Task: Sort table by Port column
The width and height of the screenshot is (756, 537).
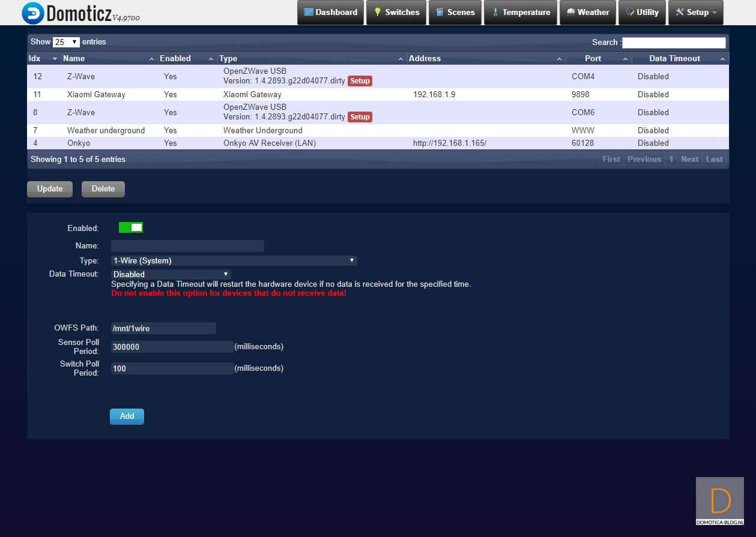Action: tap(599, 58)
